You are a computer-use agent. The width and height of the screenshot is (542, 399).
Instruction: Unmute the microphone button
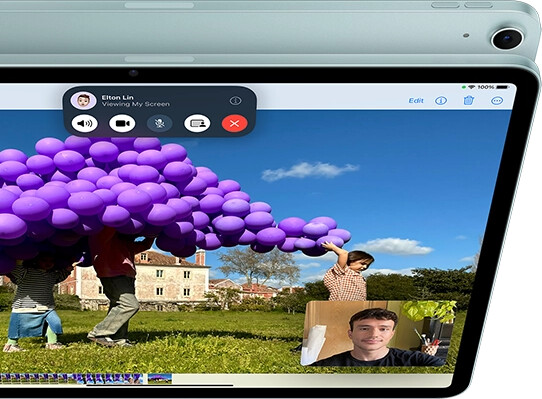tap(159, 123)
